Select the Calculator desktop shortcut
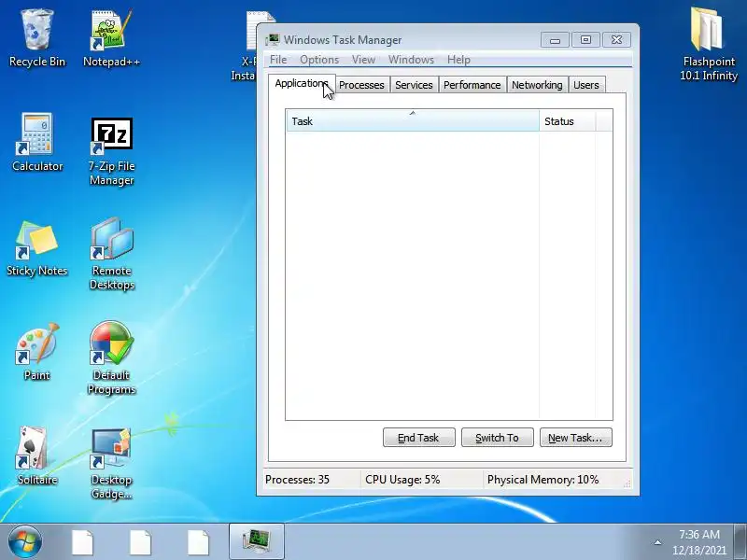 tap(36, 143)
